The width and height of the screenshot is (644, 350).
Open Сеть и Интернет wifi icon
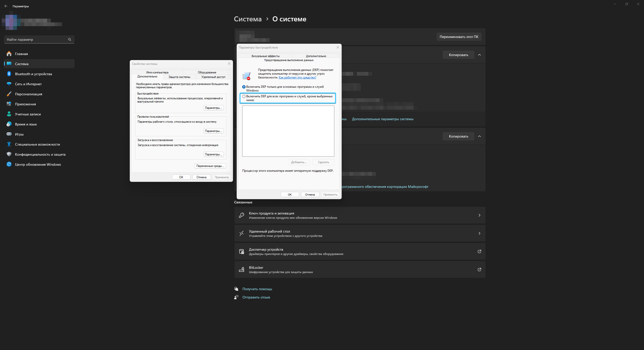9,84
